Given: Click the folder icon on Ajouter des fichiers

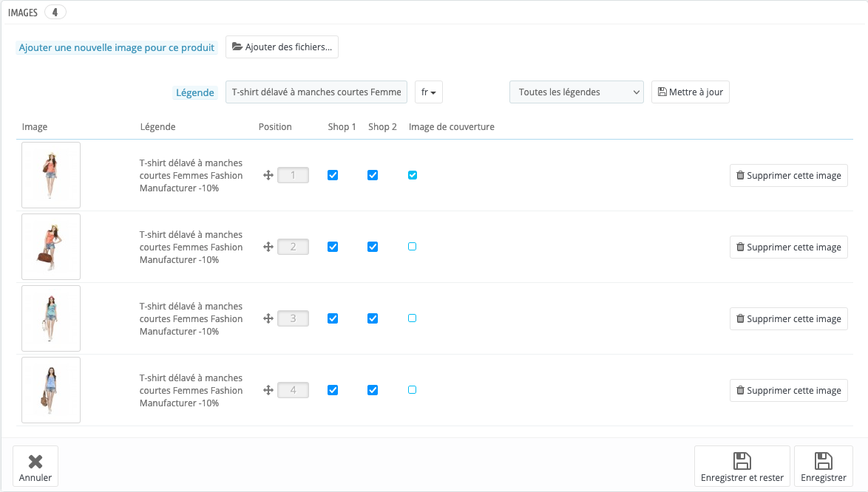Looking at the screenshot, I should [x=237, y=47].
